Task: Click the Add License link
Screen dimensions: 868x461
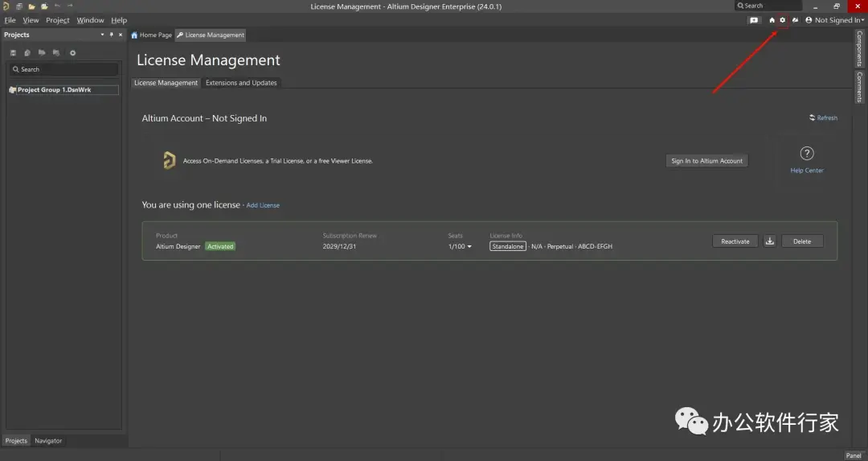Action: pos(263,205)
